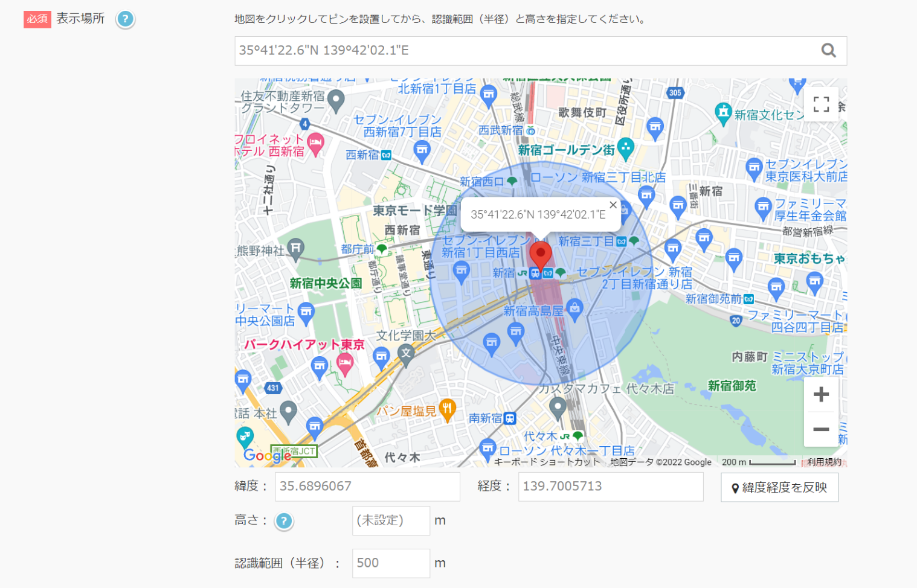Toggle map fullscreen view
The width and height of the screenshot is (917, 588).
click(821, 104)
